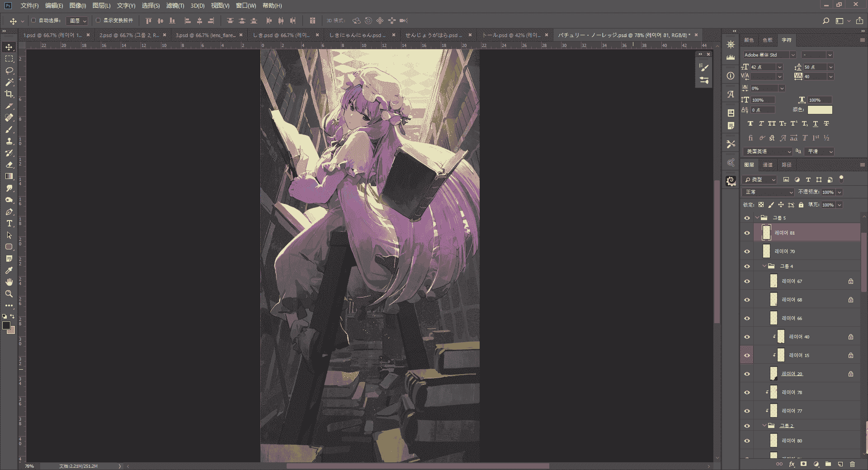Select the Eraser tool
Viewport: 868px width, 470px height.
(9, 164)
